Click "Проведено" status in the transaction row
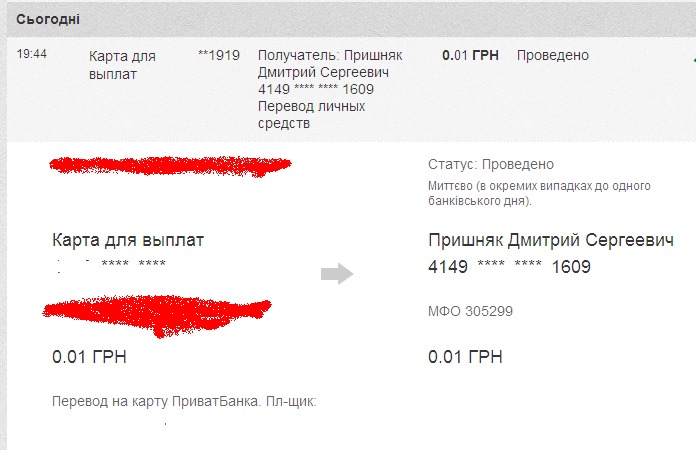 tap(552, 55)
